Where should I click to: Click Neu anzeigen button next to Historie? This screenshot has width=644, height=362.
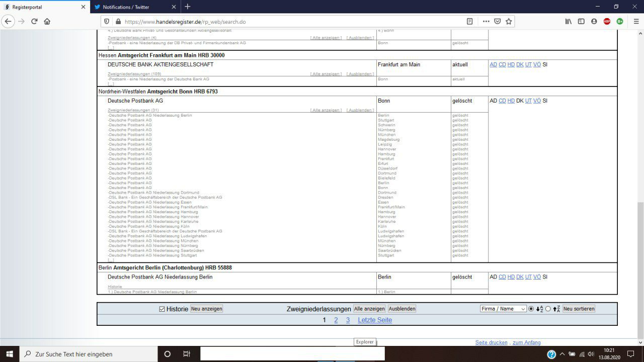tap(206, 309)
